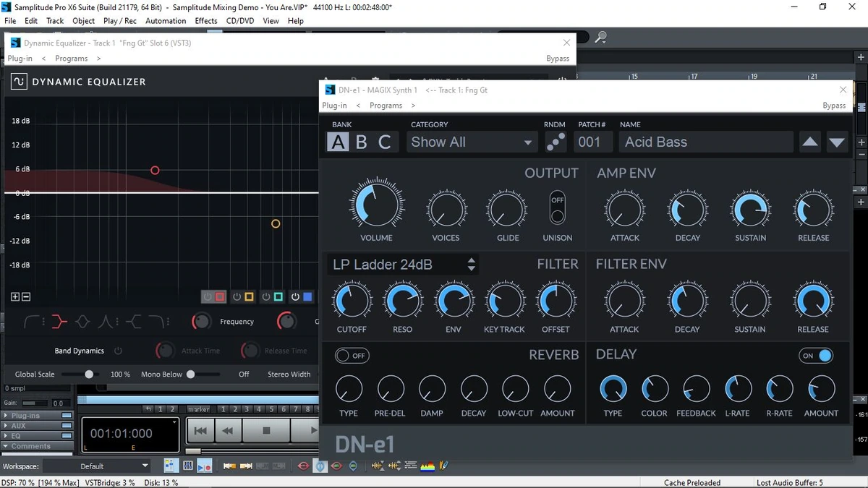Open the filter type LP Ladder 24dB selector
This screenshot has height=488, width=868.
403,265
